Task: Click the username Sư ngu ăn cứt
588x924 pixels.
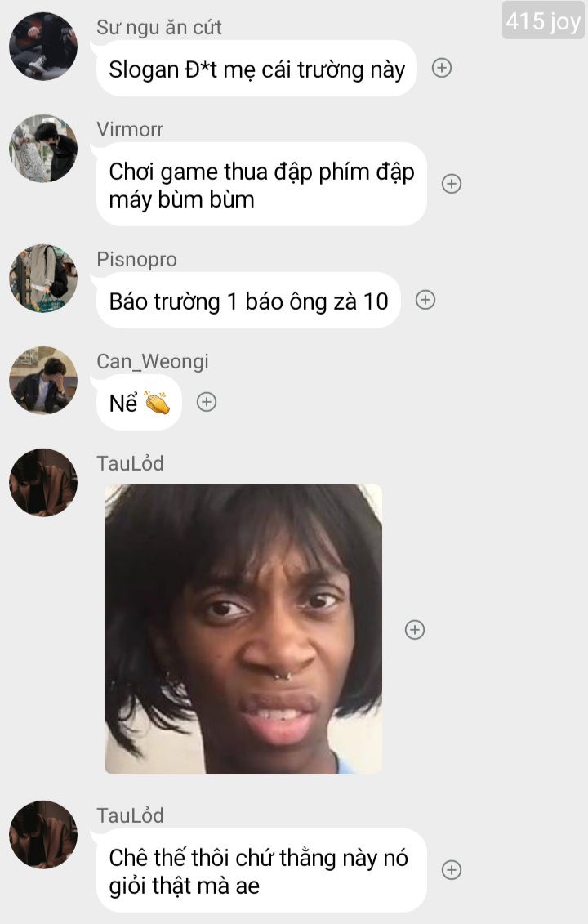Action: tap(159, 27)
